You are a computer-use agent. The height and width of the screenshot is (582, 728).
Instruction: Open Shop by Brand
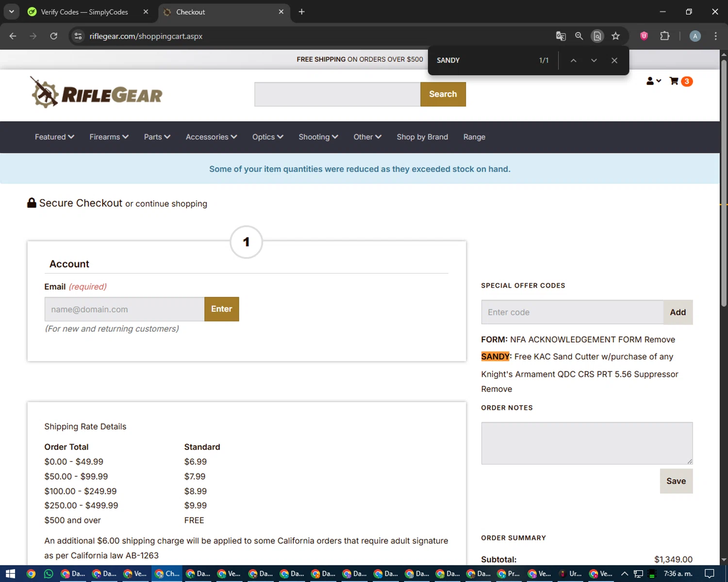[422, 137]
